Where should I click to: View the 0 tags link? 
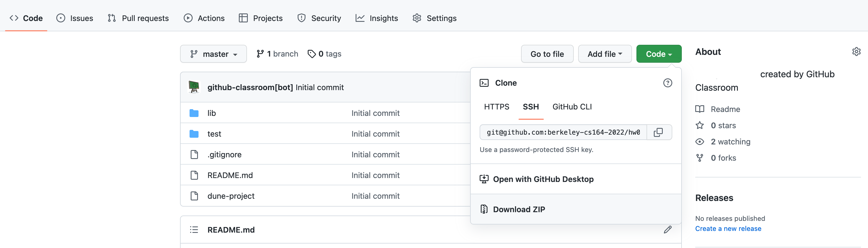[x=325, y=54]
